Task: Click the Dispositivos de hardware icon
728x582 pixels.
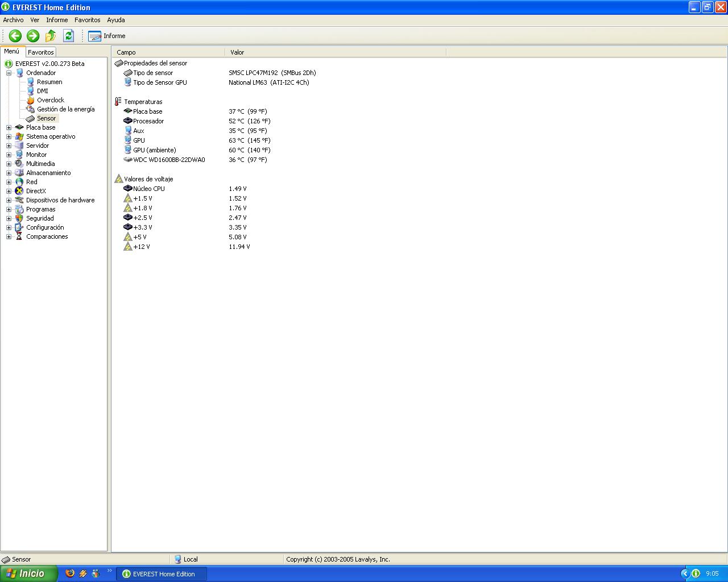Action: [19, 200]
